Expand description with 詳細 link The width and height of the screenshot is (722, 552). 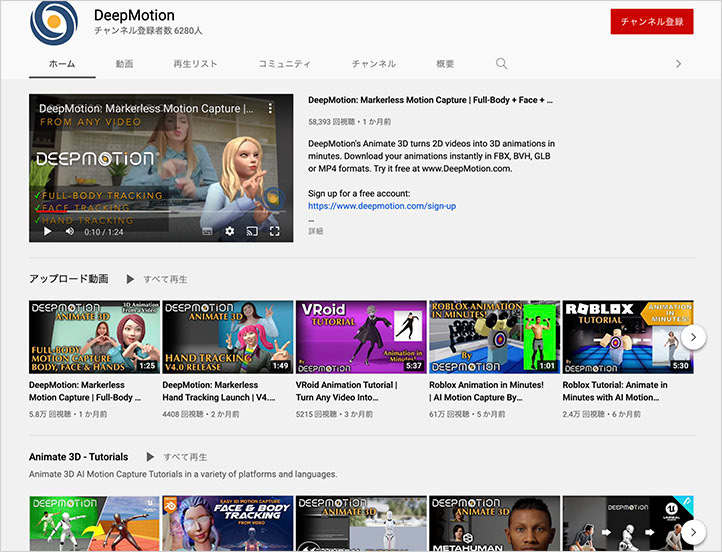point(315,231)
